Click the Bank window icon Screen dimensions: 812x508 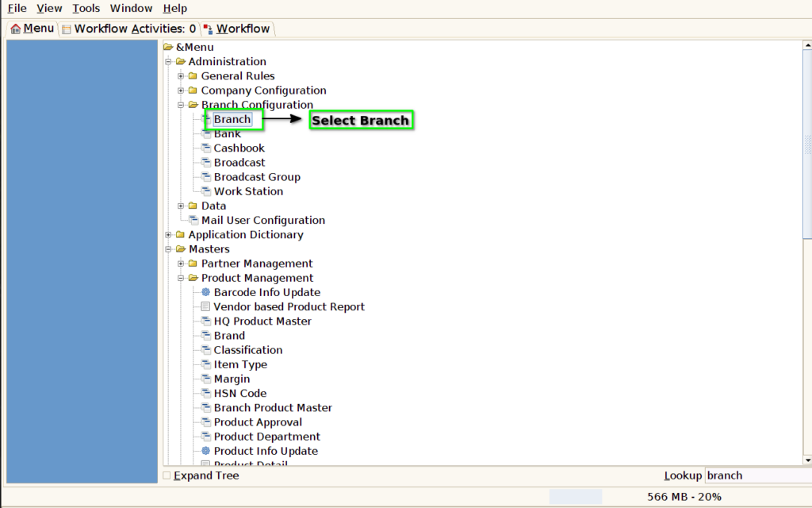click(x=205, y=133)
